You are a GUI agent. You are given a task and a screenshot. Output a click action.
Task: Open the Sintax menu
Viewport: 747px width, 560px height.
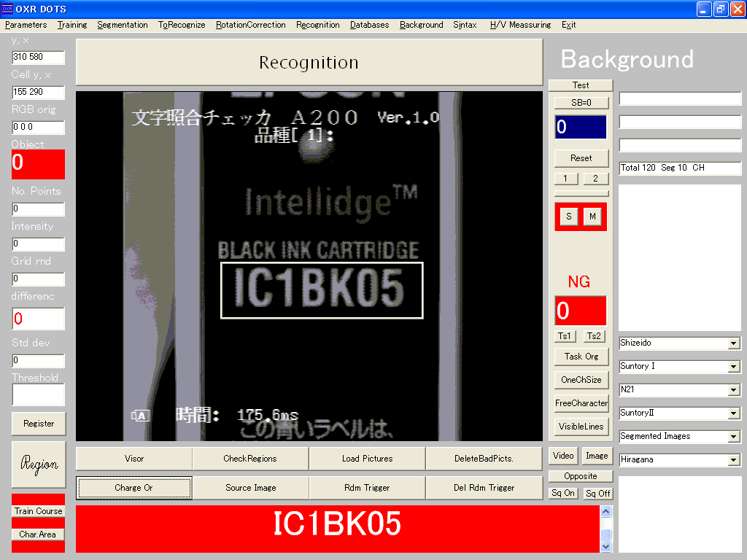(465, 25)
